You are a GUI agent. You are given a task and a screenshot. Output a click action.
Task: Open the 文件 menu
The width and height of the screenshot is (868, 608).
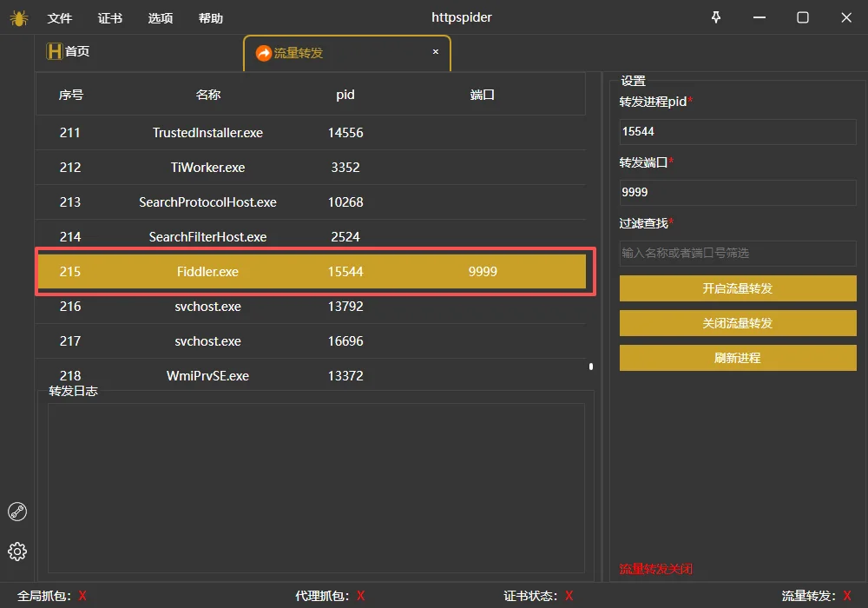click(60, 18)
